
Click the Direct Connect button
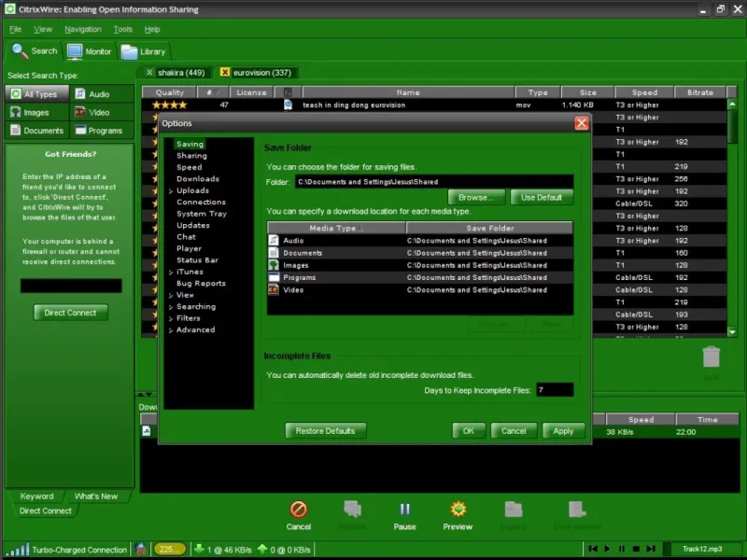[71, 313]
